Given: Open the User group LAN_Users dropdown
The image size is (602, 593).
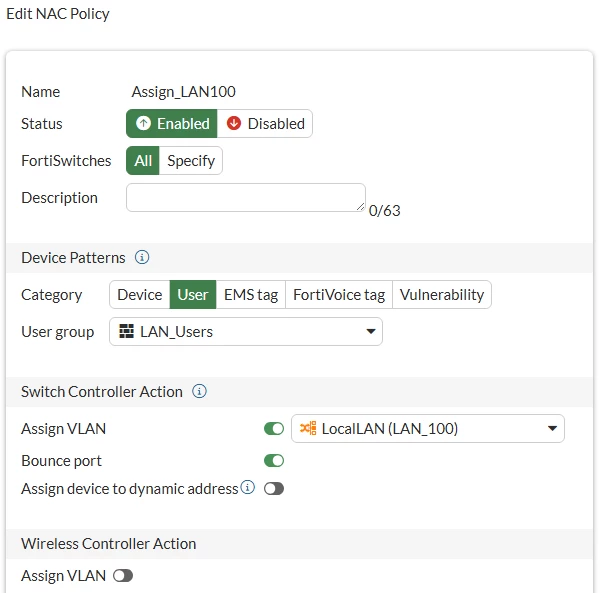Looking at the screenshot, I should click(x=246, y=331).
